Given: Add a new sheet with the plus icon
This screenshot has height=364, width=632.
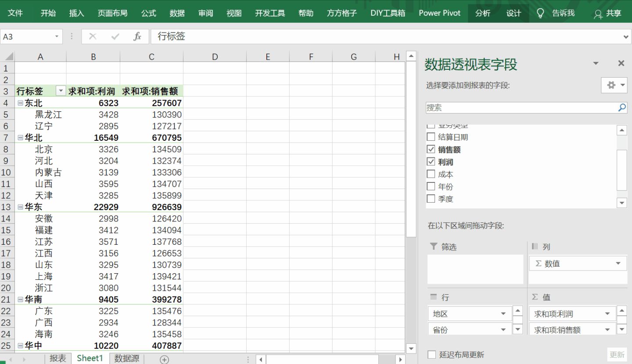Looking at the screenshot, I should 164,360.
